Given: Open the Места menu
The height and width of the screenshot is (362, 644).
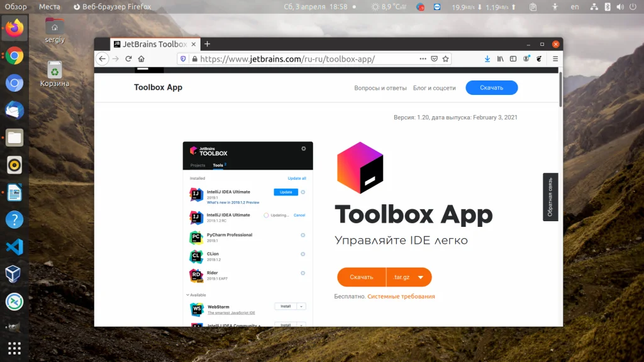Looking at the screenshot, I should coord(50,6).
